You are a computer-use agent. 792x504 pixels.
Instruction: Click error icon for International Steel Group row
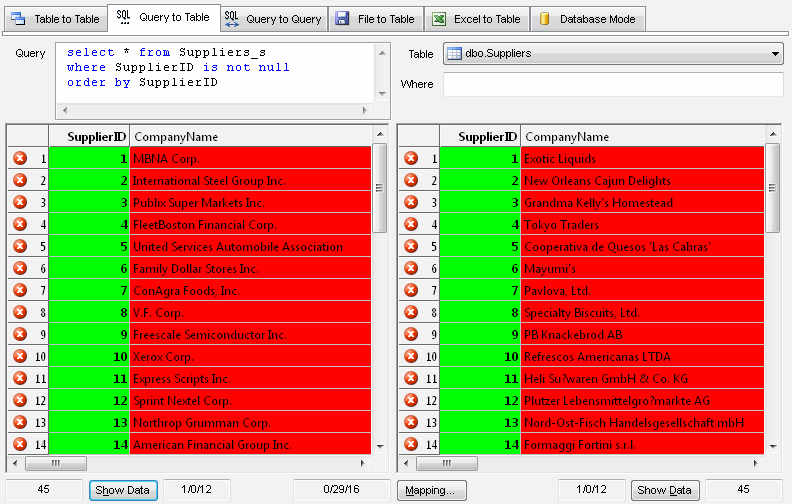click(x=20, y=180)
